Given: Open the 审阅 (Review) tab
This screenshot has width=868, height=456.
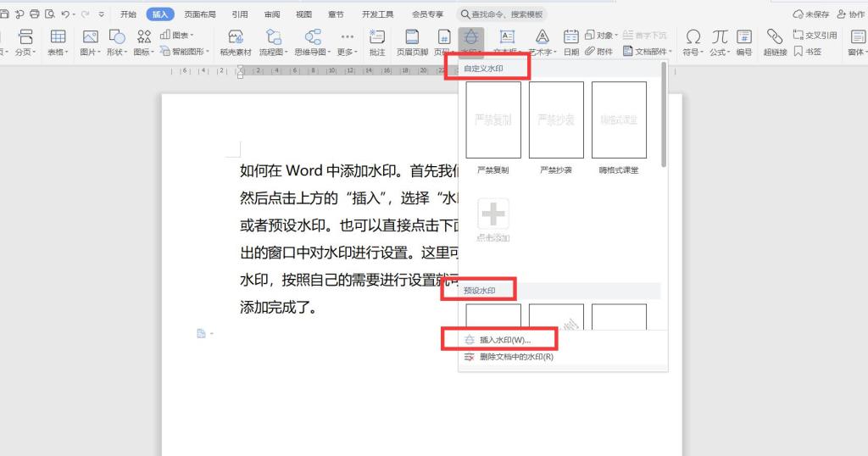Looking at the screenshot, I should tap(272, 14).
